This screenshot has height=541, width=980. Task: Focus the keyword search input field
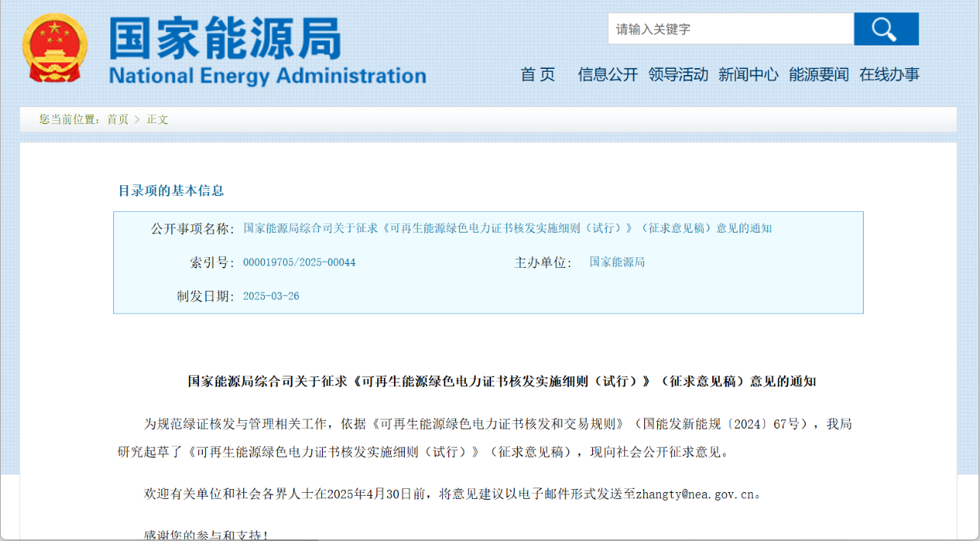tap(730, 29)
